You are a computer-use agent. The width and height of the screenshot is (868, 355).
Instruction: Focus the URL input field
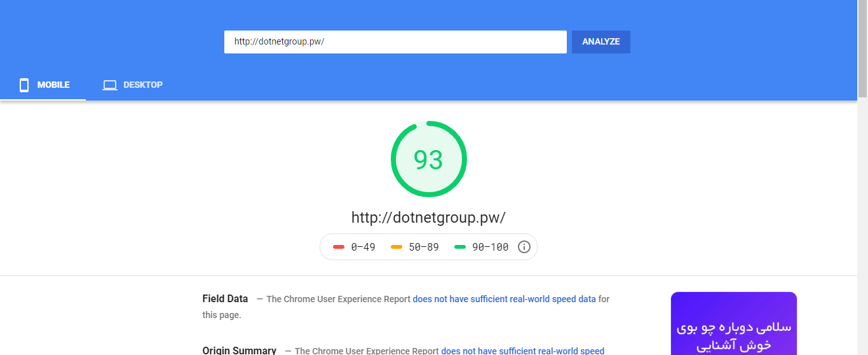click(x=395, y=42)
